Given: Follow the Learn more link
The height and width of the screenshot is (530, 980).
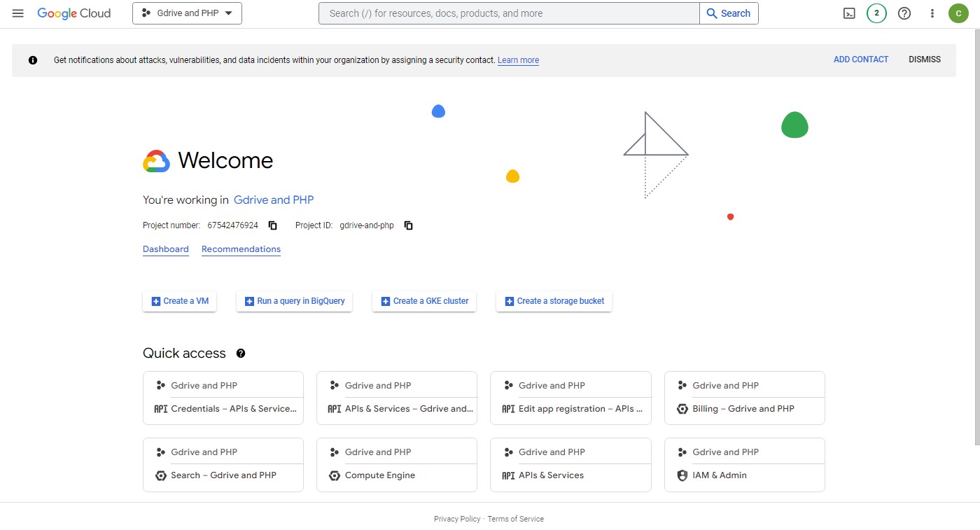Looking at the screenshot, I should pos(518,60).
